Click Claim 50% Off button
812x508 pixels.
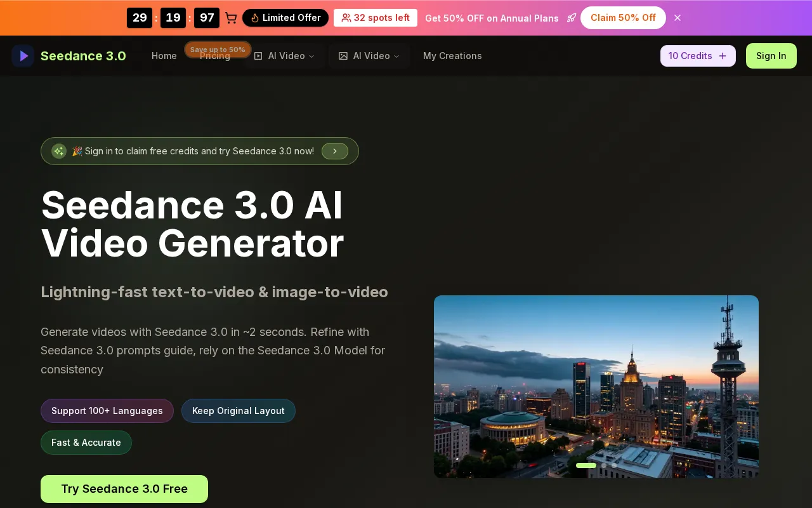(623, 18)
